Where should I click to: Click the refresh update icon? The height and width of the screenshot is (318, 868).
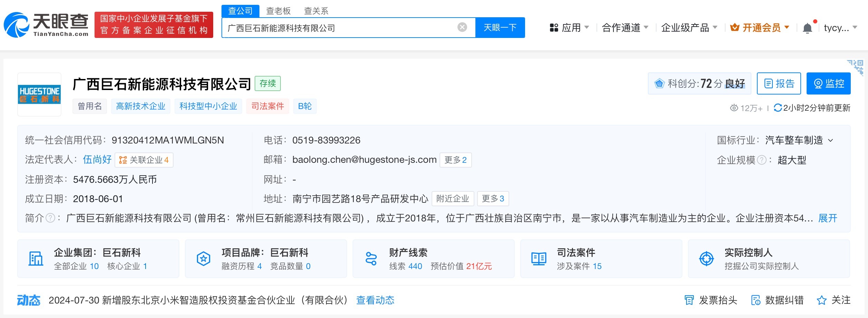tap(778, 108)
